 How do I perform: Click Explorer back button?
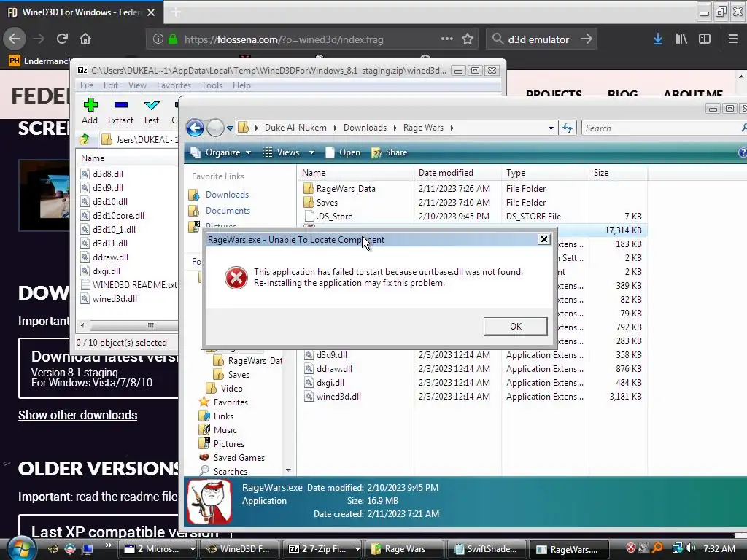point(195,128)
